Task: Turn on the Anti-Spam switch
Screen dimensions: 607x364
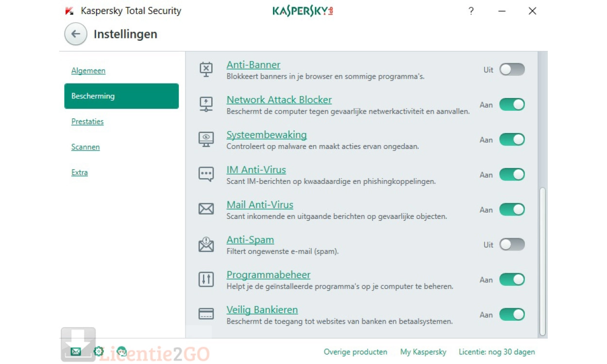Action: click(x=512, y=245)
